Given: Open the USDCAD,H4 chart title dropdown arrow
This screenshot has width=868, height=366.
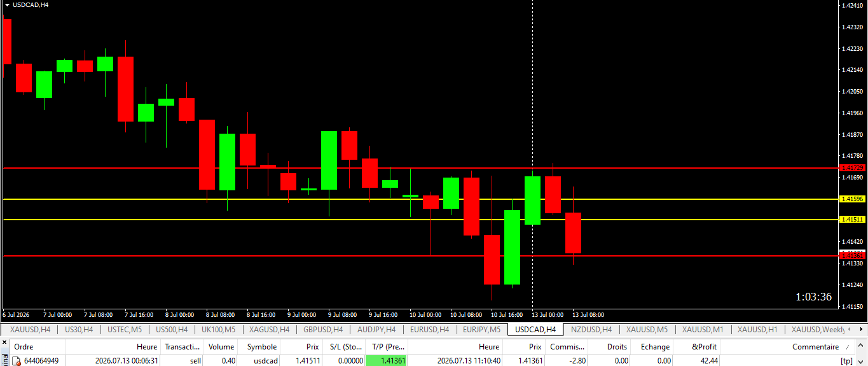Looking at the screenshot, I should (x=6, y=4).
